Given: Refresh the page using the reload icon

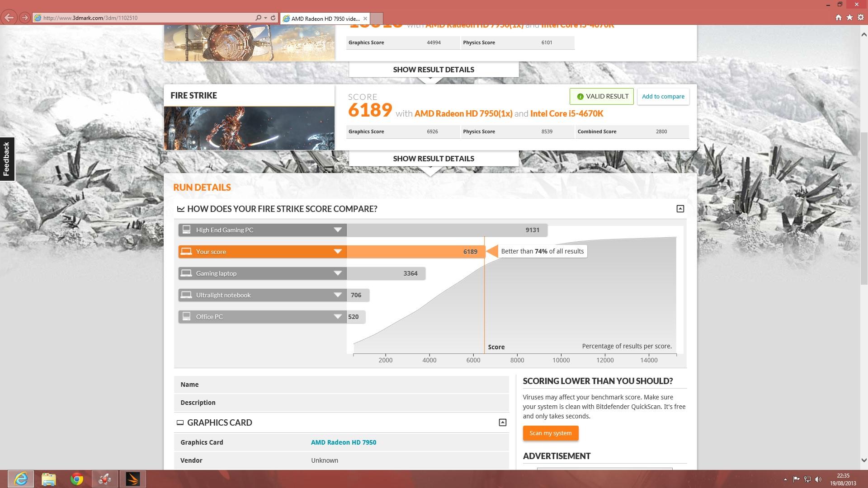Looking at the screenshot, I should 273,18.
